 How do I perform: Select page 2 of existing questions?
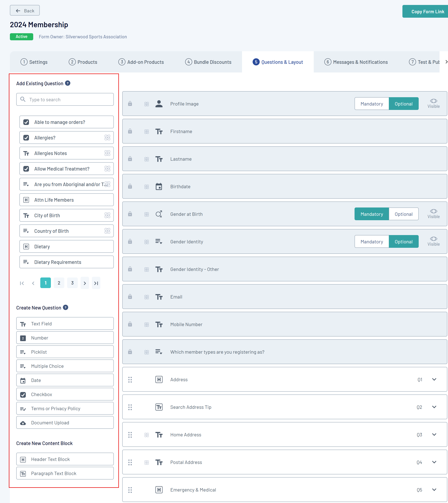[59, 283]
